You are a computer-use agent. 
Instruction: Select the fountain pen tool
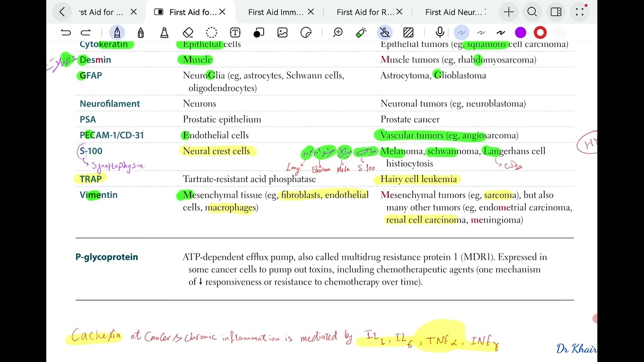[x=117, y=33]
